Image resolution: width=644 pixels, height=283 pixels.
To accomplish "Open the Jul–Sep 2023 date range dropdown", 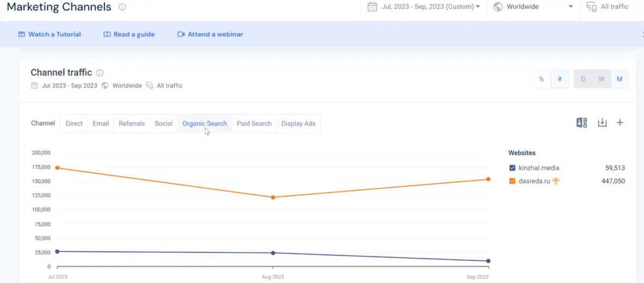I will [424, 7].
